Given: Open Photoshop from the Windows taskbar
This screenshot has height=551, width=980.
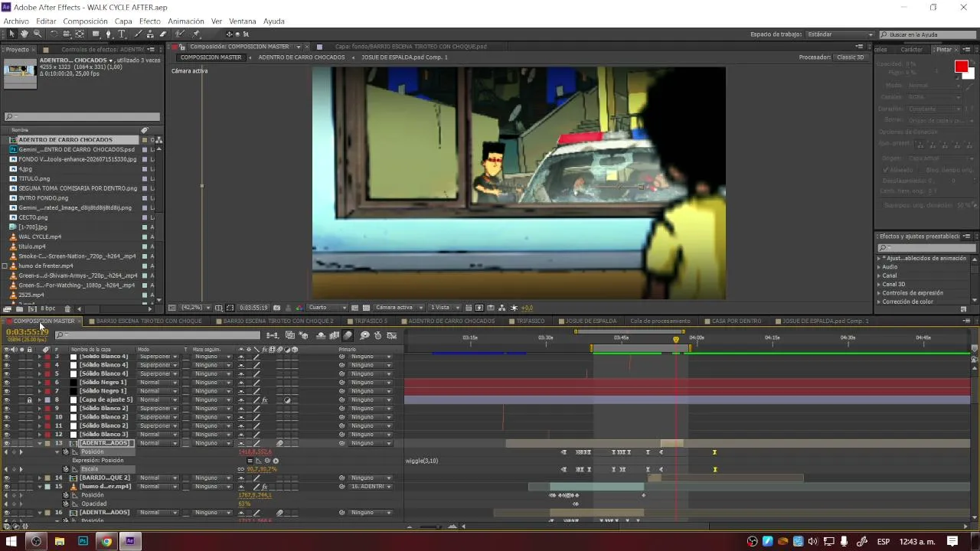Looking at the screenshot, I should (x=83, y=541).
